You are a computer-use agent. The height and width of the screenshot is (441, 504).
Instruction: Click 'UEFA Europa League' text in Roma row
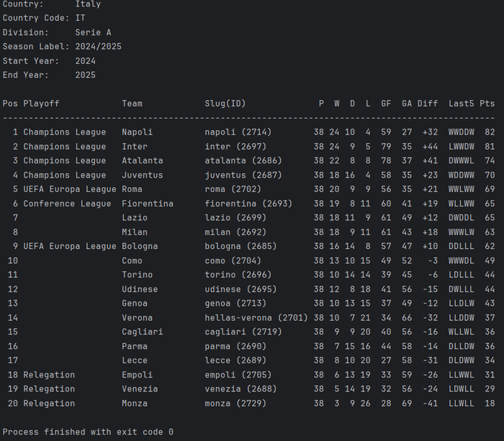pyautogui.click(x=69, y=189)
